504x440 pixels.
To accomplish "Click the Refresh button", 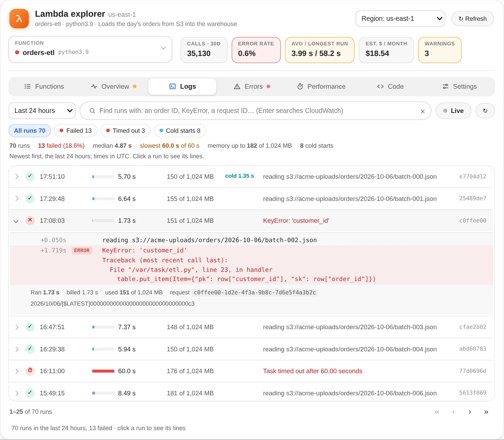I will tap(473, 19).
